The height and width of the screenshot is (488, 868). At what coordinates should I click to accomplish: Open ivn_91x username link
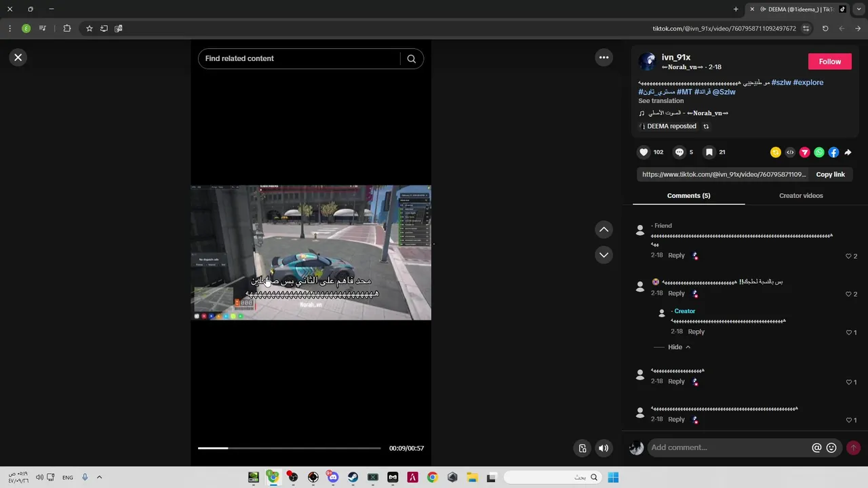point(676,58)
